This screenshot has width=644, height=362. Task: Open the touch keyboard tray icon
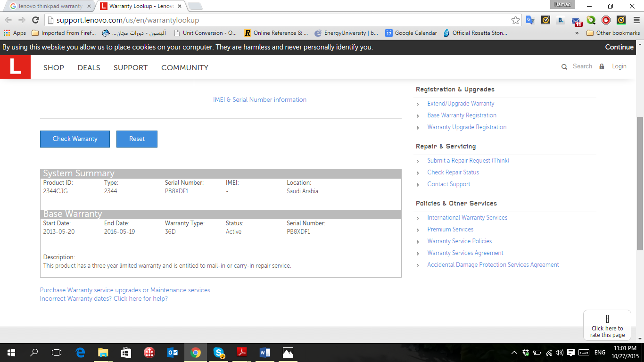pyautogui.click(x=584, y=353)
